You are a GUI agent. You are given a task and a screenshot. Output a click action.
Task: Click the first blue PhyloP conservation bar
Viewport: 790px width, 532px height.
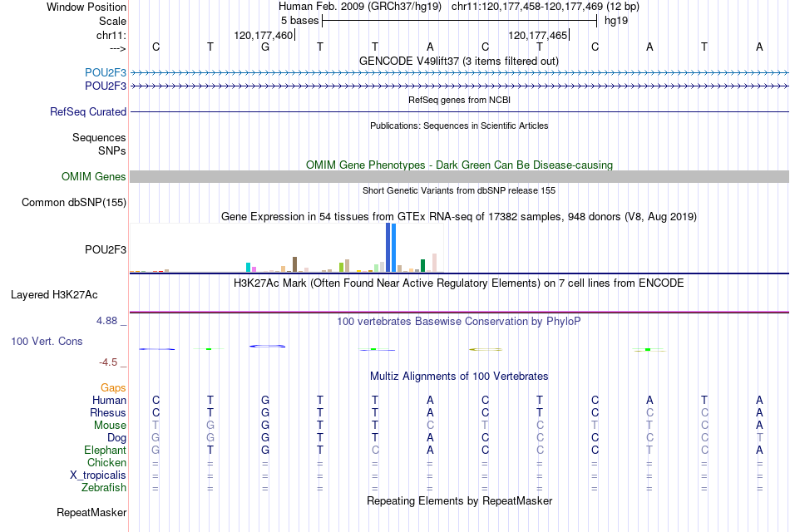point(156,349)
